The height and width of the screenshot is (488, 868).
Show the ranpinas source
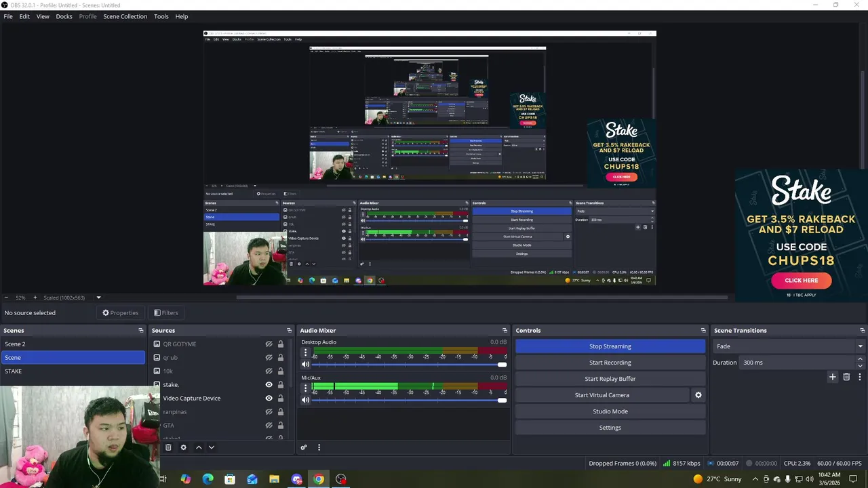269,412
